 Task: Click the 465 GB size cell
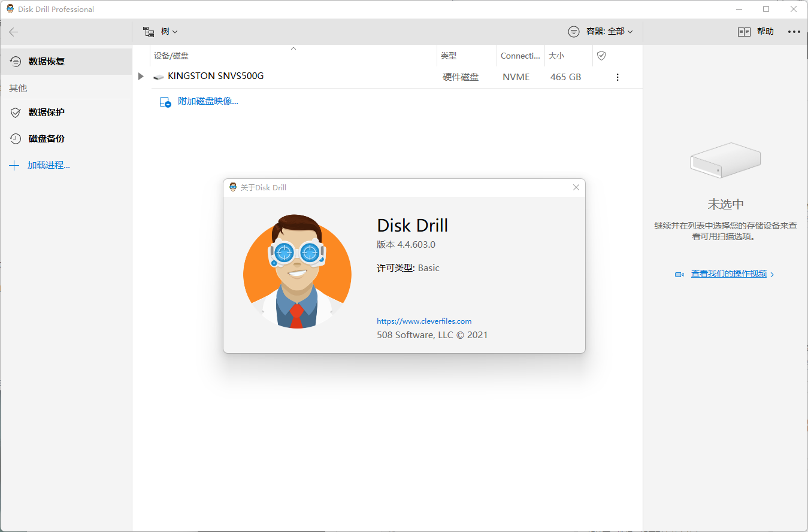(x=565, y=77)
